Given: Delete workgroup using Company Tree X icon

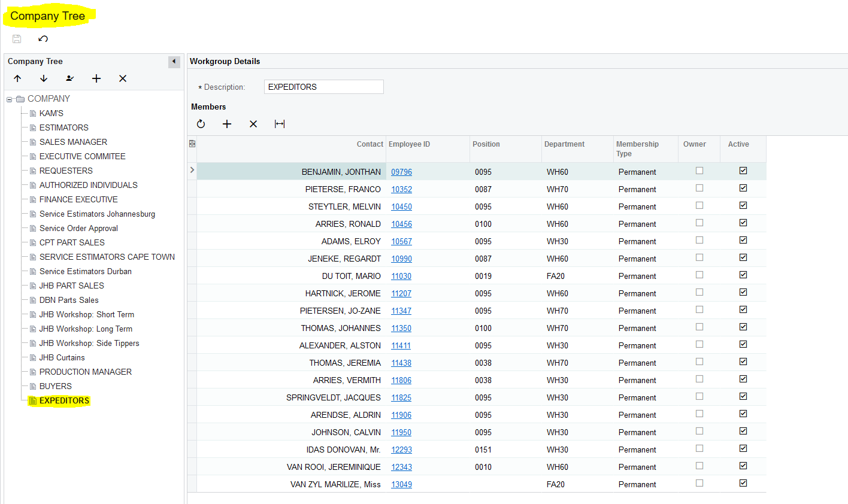Looking at the screenshot, I should (x=123, y=78).
